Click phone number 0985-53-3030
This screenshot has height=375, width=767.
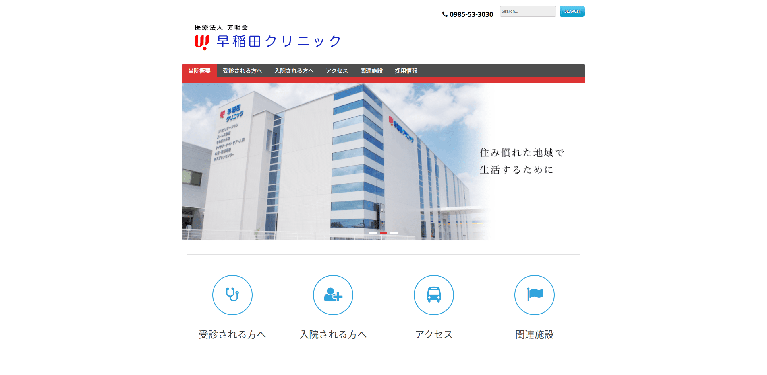(x=471, y=15)
